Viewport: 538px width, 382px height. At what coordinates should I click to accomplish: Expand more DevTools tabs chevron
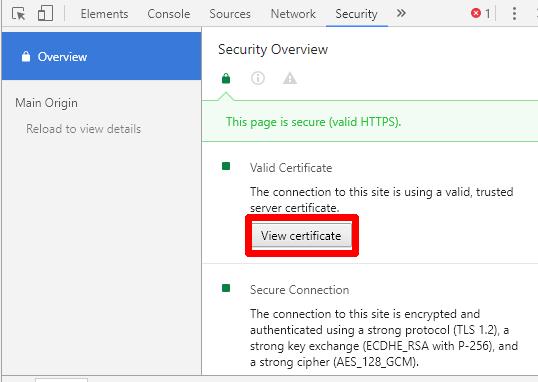tap(401, 13)
